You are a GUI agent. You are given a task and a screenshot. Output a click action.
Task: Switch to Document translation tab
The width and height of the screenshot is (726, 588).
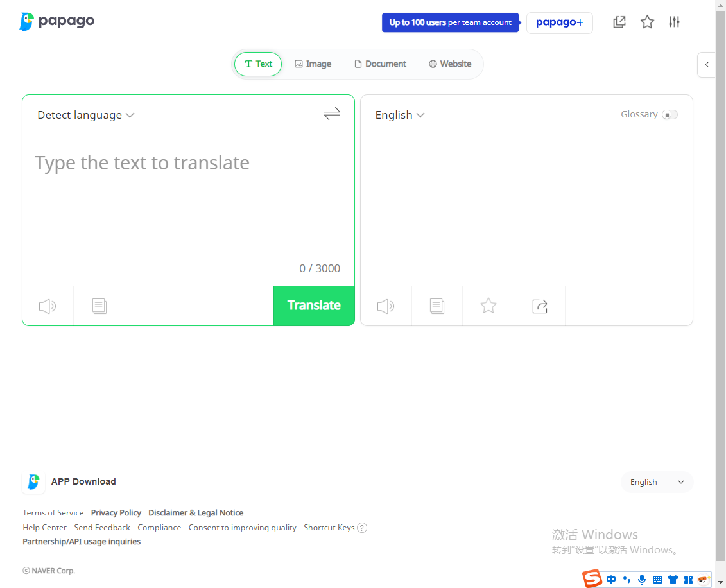380,64
